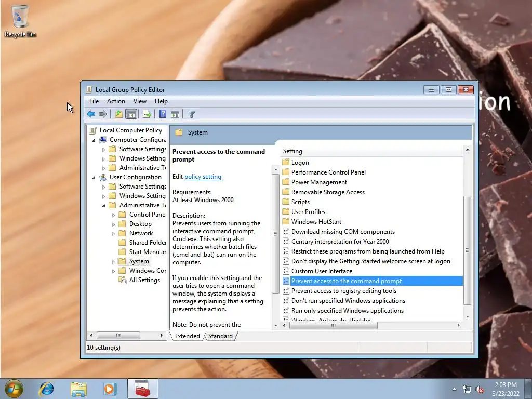
Task: Open Help via the toolbar question-mark icon
Action: click(x=163, y=114)
